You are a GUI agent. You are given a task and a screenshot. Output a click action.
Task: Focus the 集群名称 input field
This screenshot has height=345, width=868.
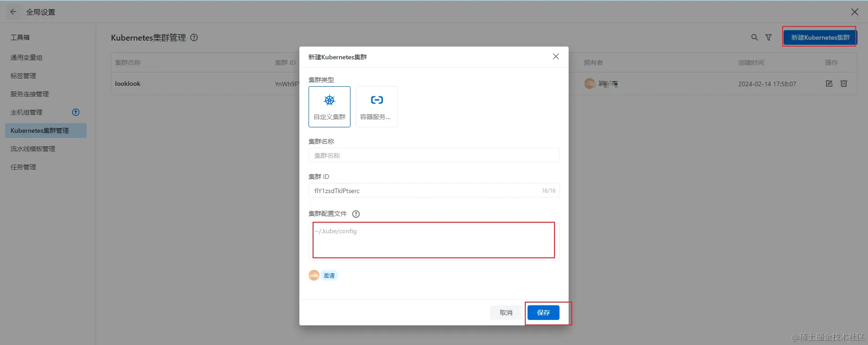coord(434,155)
